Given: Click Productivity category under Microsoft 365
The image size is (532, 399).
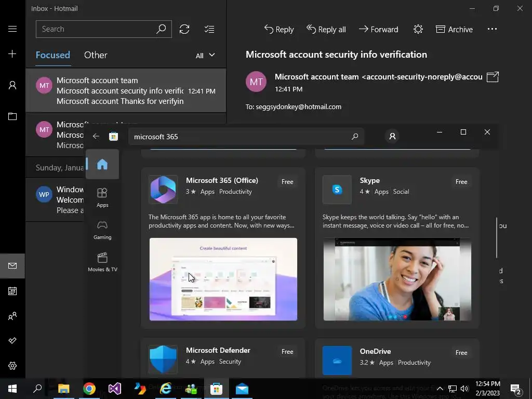Looking at the screenshot, I should pos(235,192).
